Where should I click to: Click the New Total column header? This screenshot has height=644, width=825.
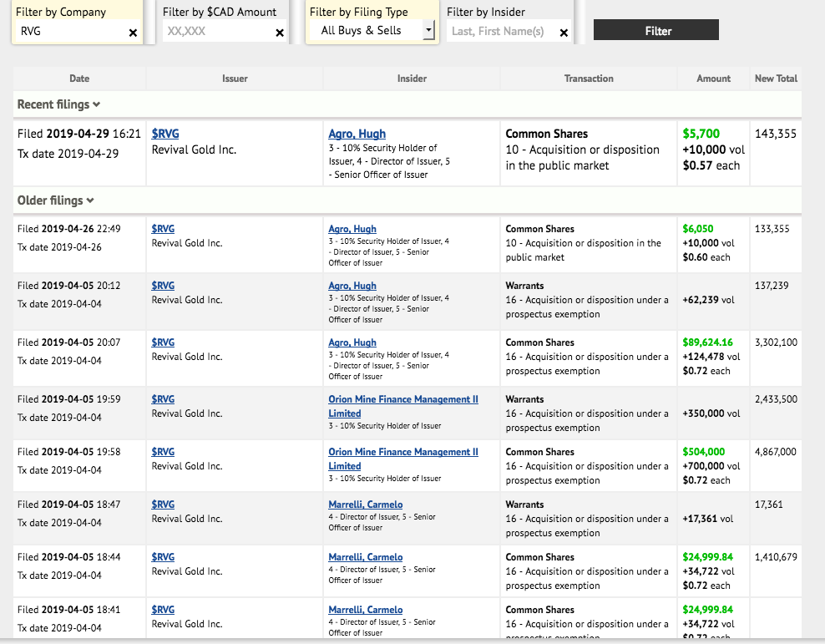[776, 79]
